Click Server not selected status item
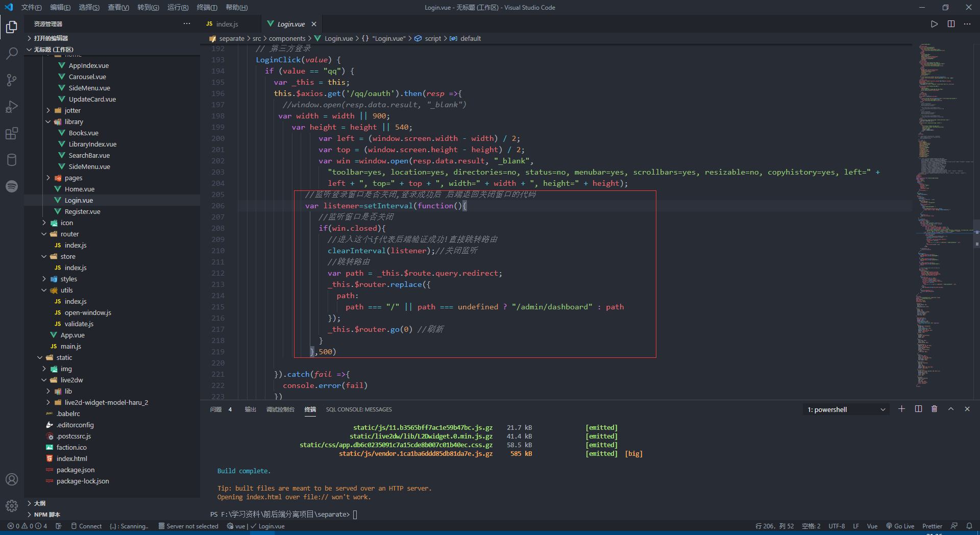This screenshot has width=980, height=535. 188,526
